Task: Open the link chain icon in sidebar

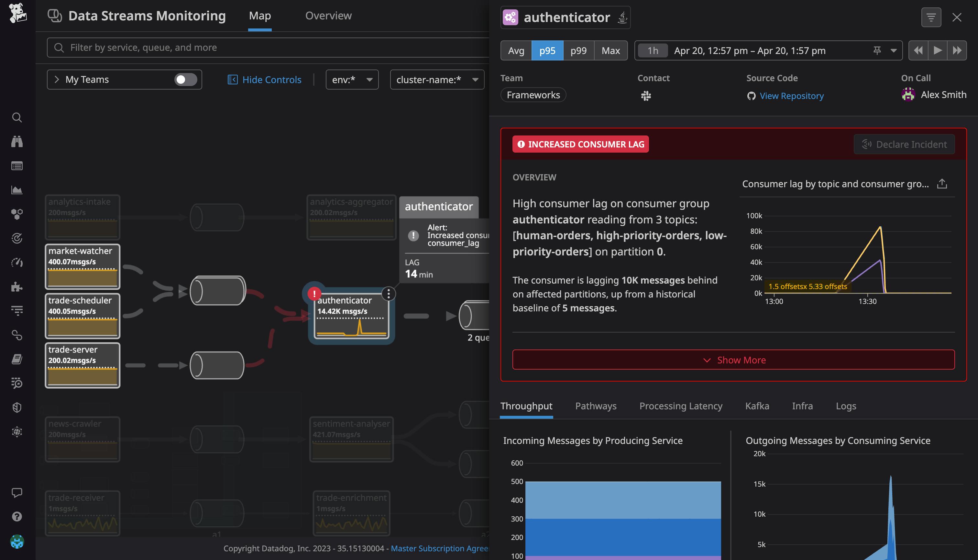Action: [17, 335]
